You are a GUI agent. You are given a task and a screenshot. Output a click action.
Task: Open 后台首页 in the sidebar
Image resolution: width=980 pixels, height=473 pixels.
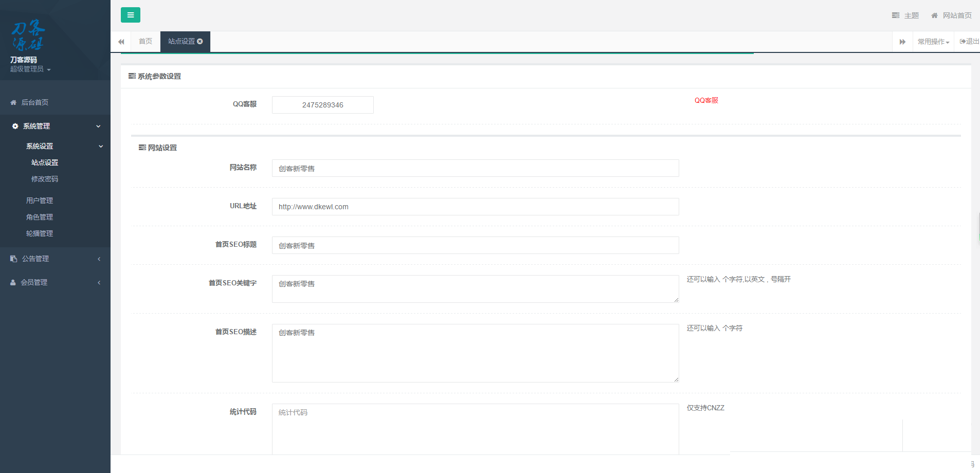click(x=34, y=102)
